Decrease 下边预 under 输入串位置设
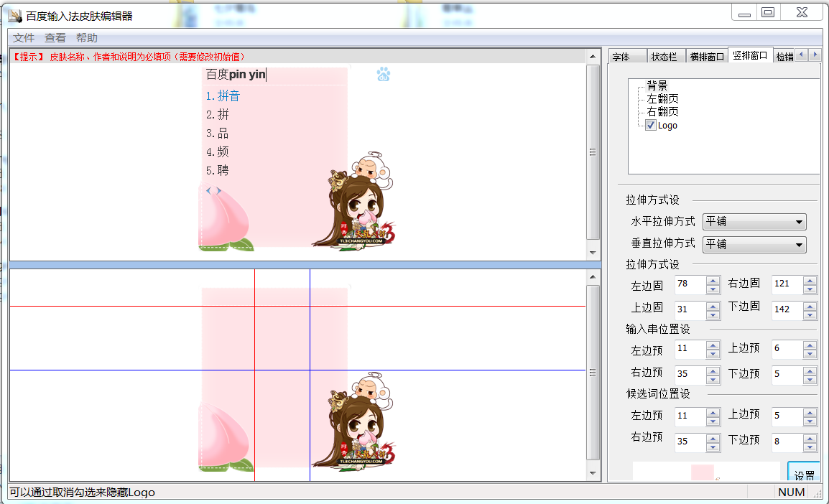The height and width of the screenshot is (504, 829). (810, 379)
